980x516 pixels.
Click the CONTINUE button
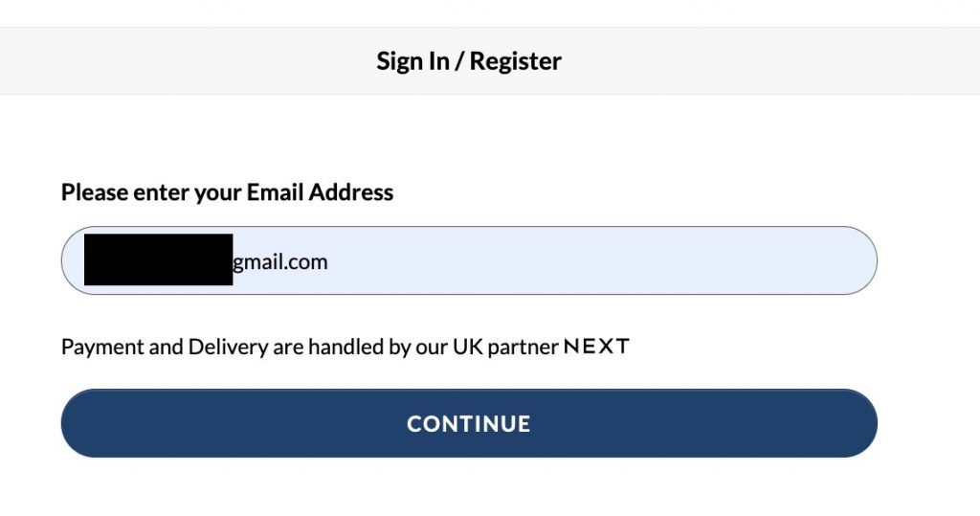[469, 423]
